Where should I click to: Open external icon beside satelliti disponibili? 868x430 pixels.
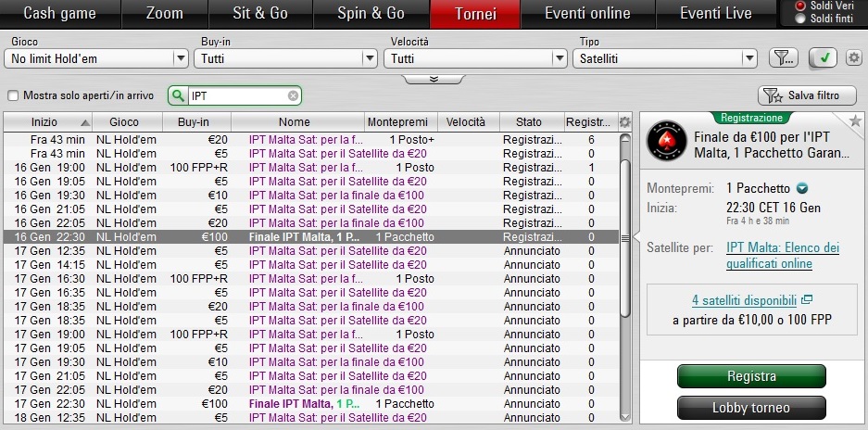tap(807, 299)
